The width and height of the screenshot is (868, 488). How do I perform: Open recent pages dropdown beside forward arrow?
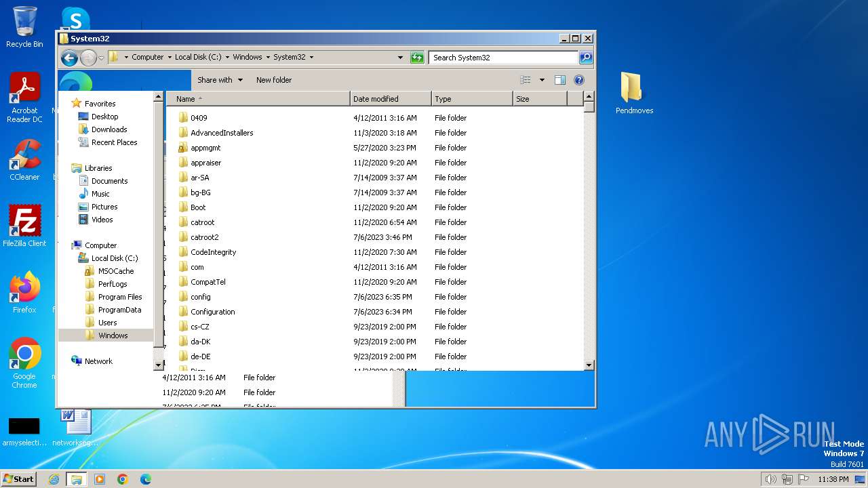101,58
